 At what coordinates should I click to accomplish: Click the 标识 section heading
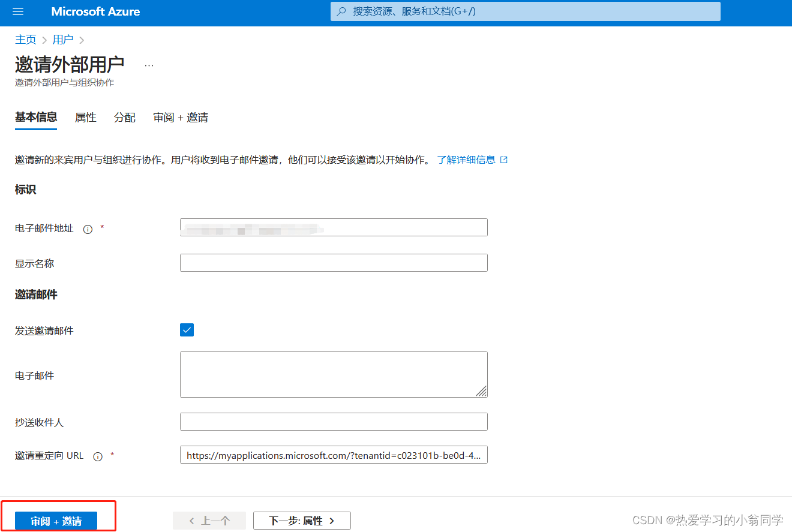[x=25, y=190]
